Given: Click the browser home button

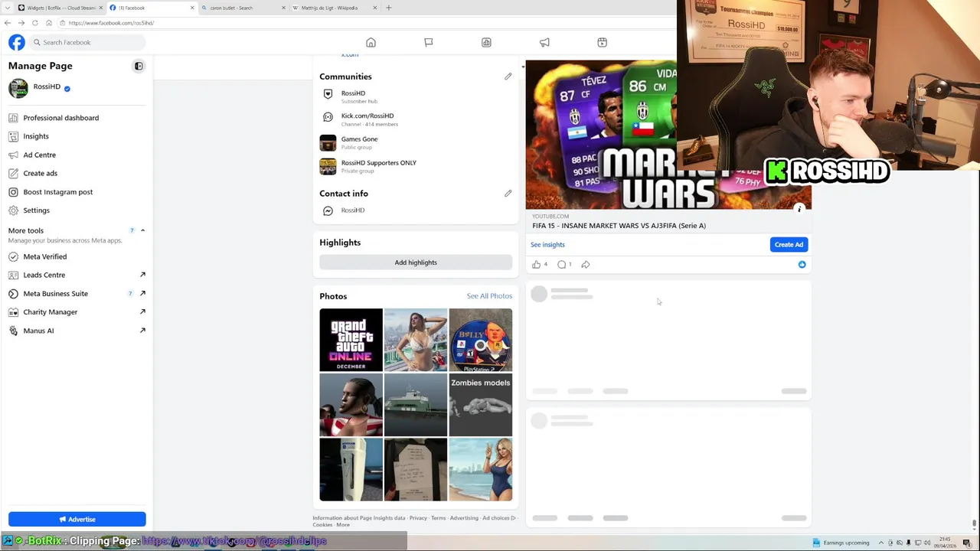Looking at the screenshot, I should pos(48,23).
